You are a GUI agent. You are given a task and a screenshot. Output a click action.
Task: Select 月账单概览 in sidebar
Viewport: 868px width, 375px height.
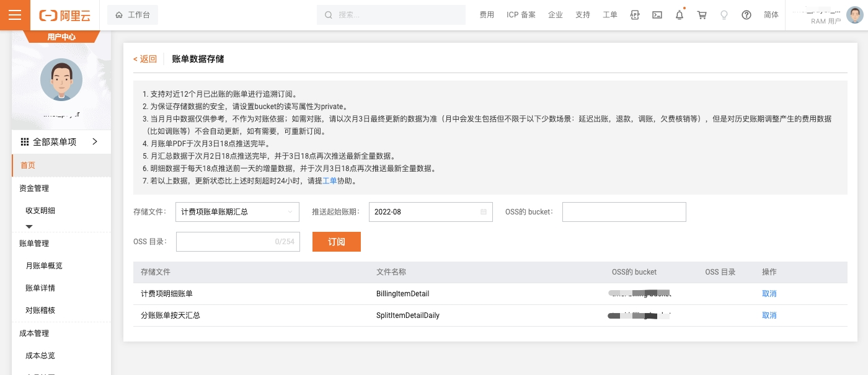(x=44, y=266)
